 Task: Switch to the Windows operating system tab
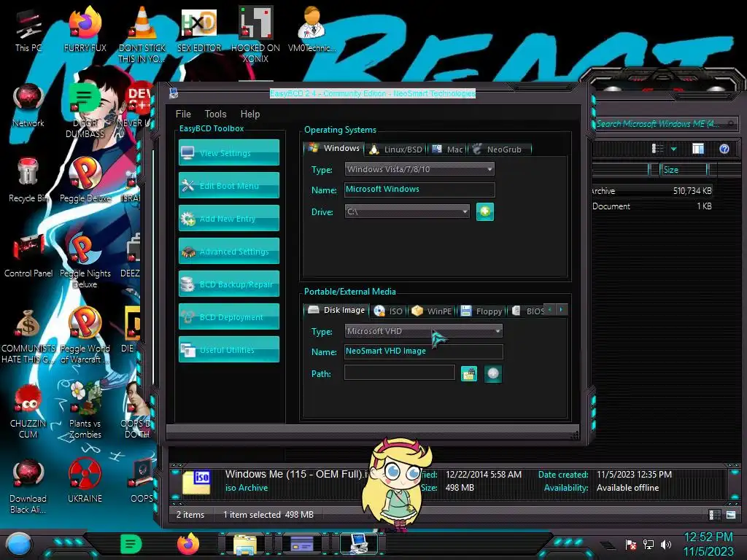[333, 148]
